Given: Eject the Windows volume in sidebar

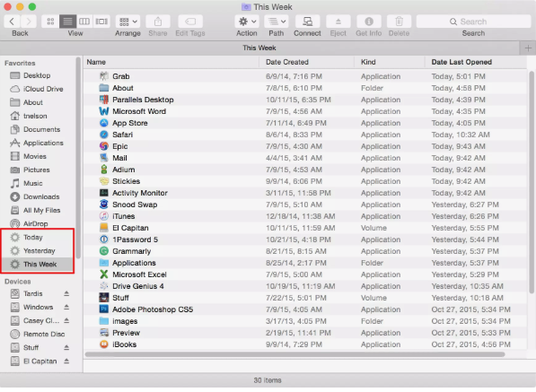Looking at the screenshot, I should (66, 307).
